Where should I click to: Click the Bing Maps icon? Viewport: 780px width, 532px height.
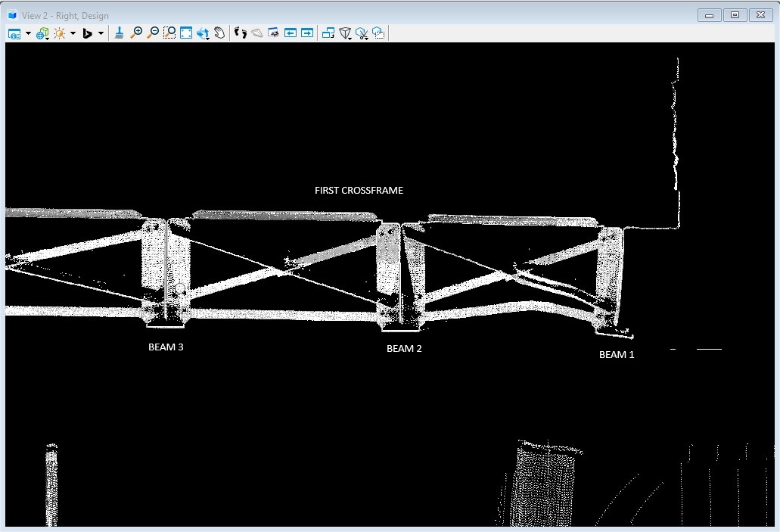coord(87,33)
